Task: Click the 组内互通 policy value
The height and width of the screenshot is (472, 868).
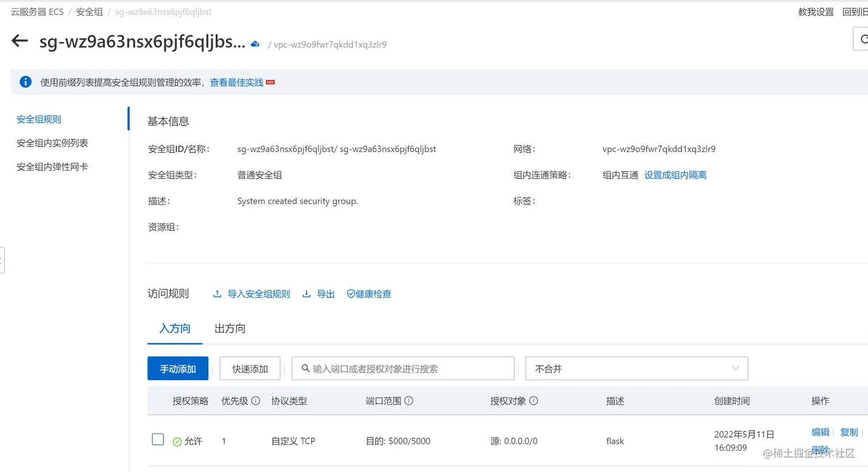Action: (x=621, y=175)
